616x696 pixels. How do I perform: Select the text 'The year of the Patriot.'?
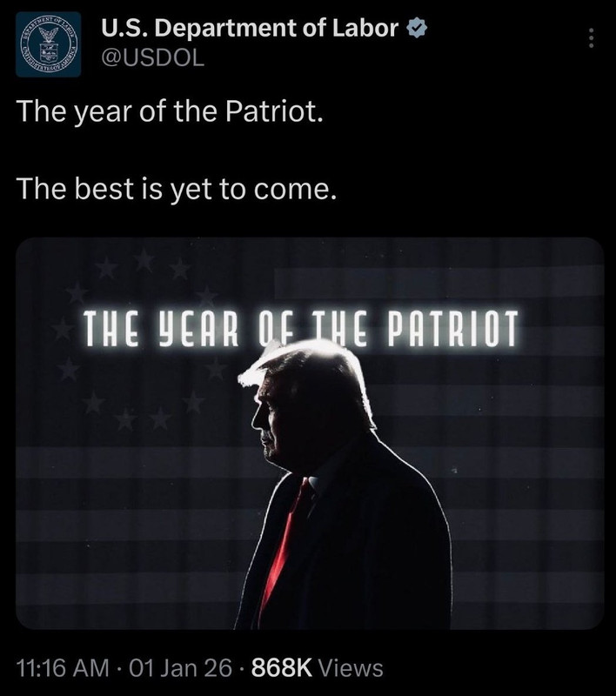[x=170, y=111]
